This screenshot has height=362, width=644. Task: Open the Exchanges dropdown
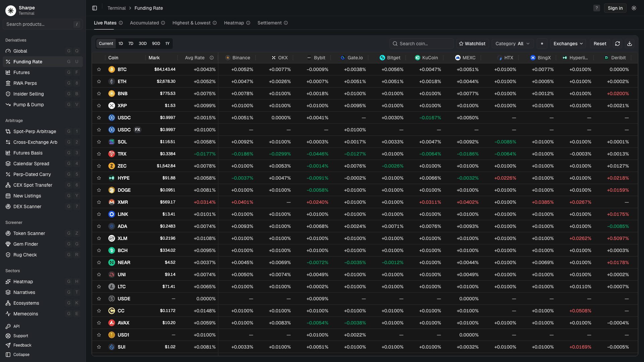point(568,44)
